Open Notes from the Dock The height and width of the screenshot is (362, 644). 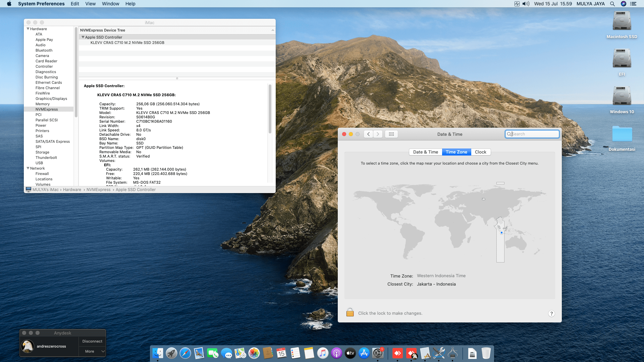pos(309,353)
